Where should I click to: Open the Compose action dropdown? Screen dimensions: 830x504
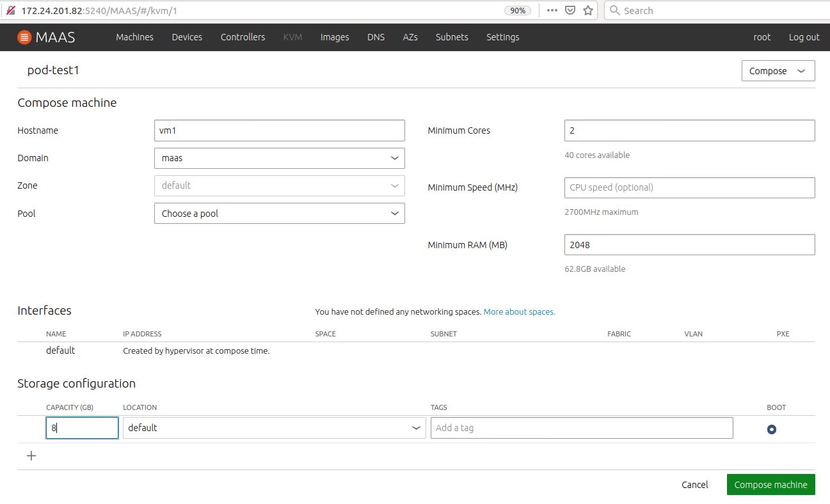pos(778,71)
